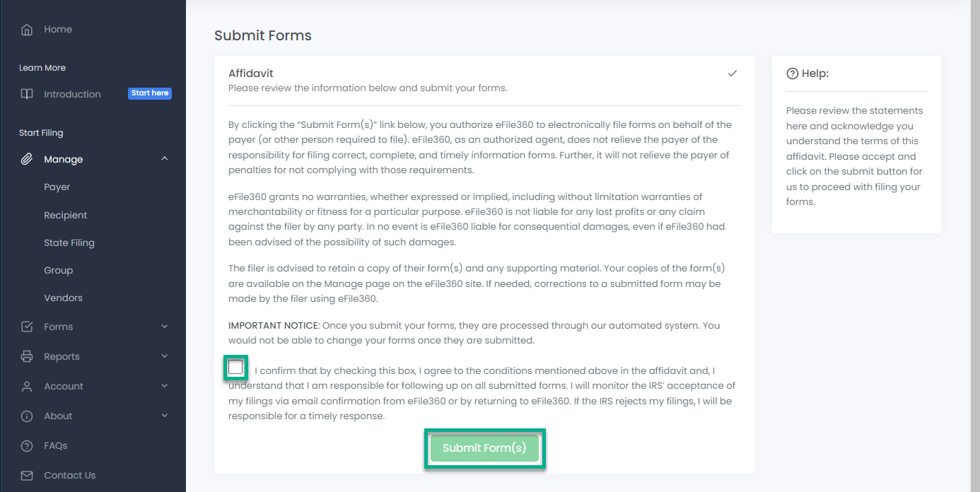Collapse the Manage menu chevron
980x492 pixels.
(x=165, y=159)
